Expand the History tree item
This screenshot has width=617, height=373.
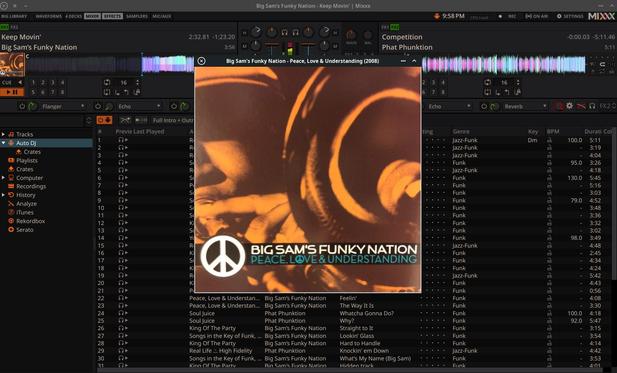[x=3, y=195]
